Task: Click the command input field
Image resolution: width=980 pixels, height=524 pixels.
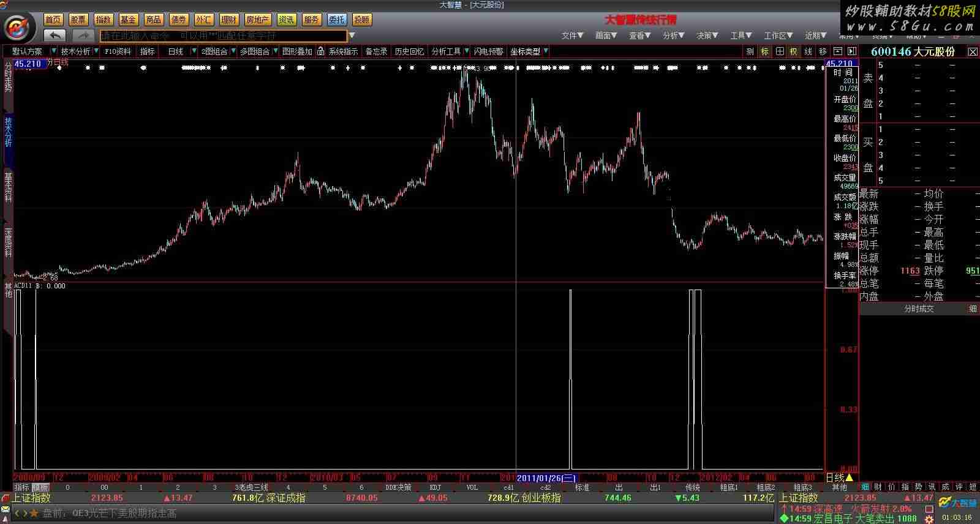Action: coord(224,36)
